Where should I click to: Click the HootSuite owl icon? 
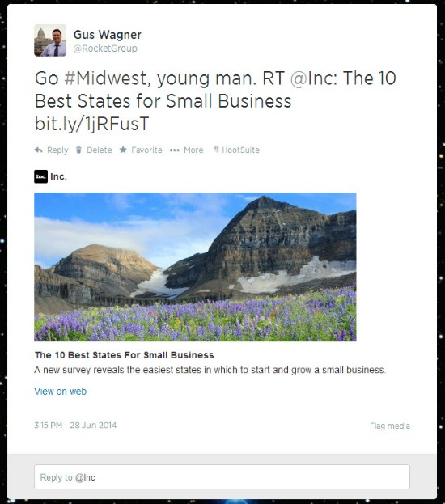click(216, 150)
